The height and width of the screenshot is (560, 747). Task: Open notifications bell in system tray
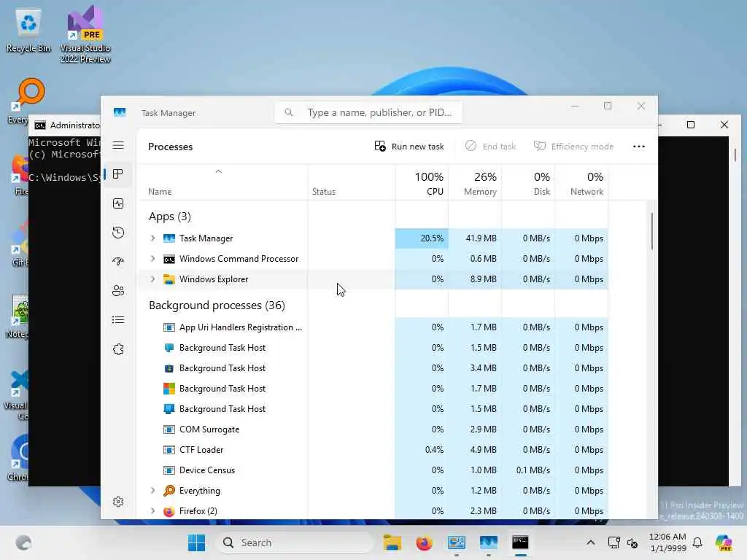[x=697, y=542]
